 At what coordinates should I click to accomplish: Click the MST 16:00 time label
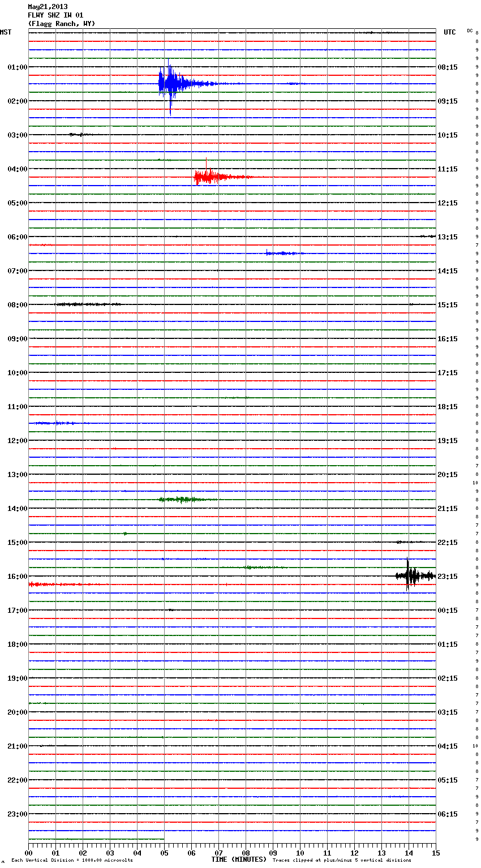click(x=17, y=577)
